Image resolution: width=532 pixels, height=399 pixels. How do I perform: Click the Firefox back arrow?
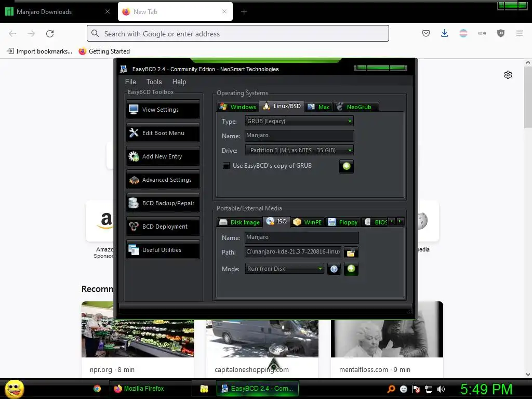(x=12, y=33)
